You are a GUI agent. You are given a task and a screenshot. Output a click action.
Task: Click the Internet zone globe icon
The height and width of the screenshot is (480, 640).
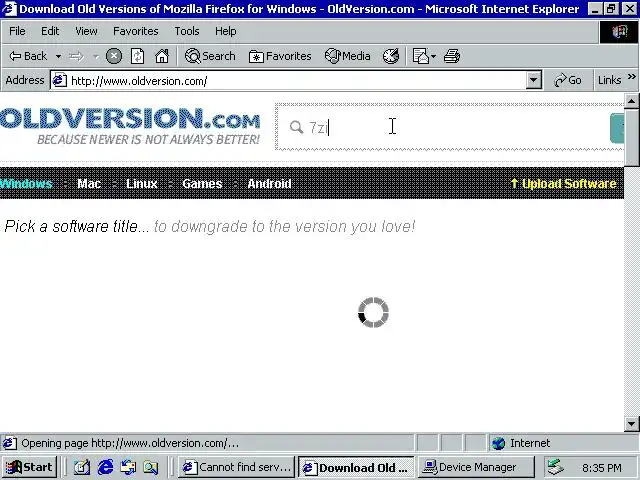[x=498, y=443]
